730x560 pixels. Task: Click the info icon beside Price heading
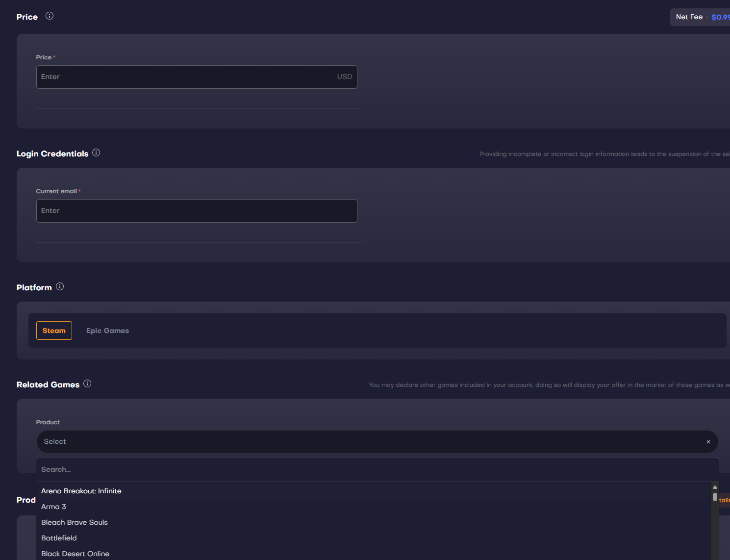click(x=50, y=16)
